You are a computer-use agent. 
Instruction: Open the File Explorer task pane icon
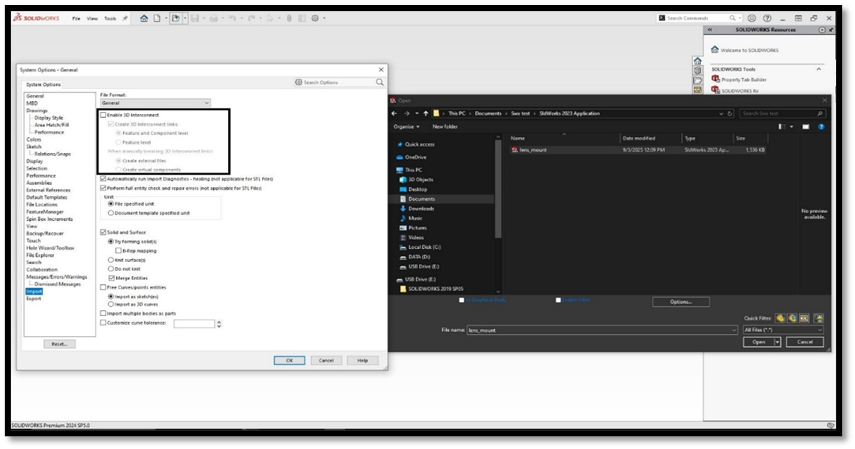(x=697, y=80)
